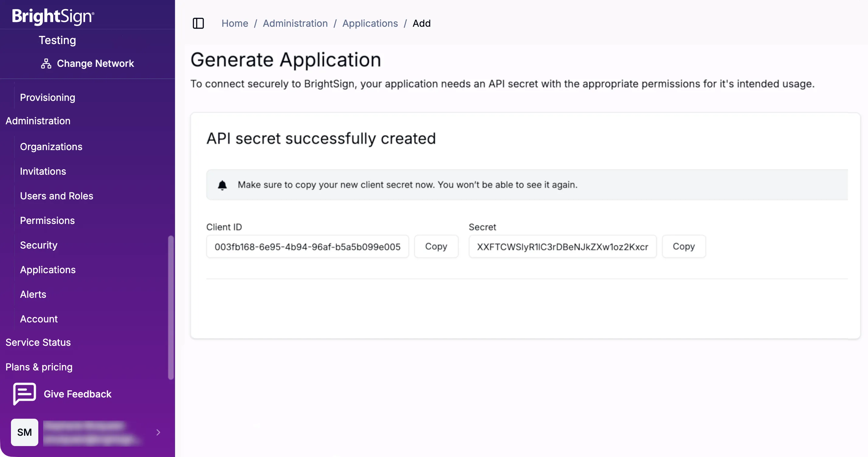The width and height of the screenshot is (868, 457).
Task: Copy the Client ID value
Action: coord(436,246)
